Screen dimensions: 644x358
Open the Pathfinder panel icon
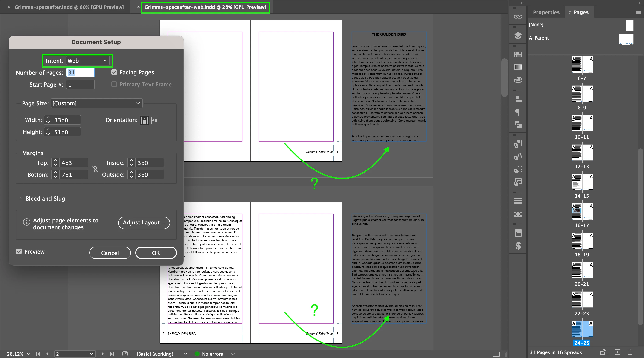click(518, 125)
